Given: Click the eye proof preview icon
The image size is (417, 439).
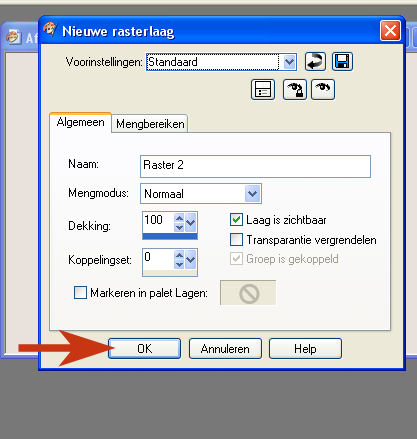Looking at the screenshot, I should [x=323, y=89].
